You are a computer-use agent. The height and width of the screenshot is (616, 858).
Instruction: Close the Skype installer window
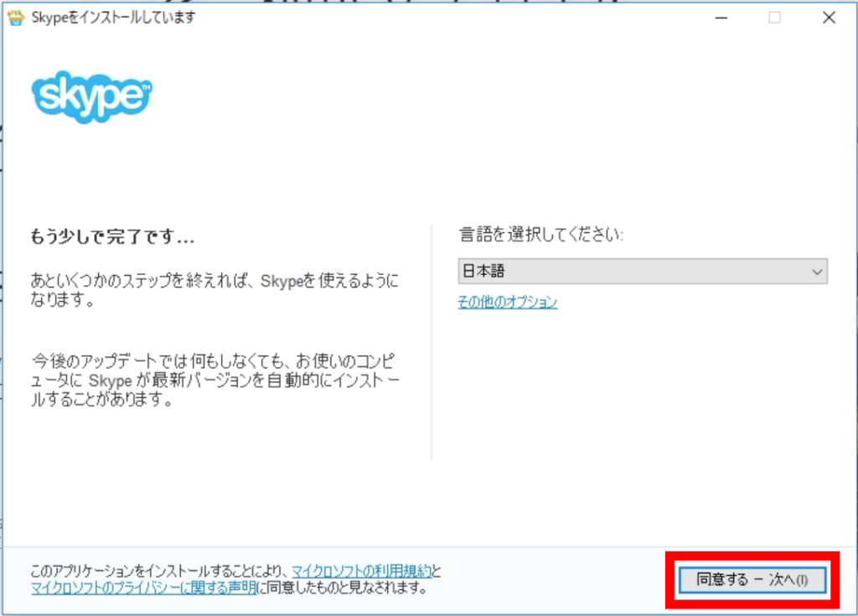(x=829, y=18)
